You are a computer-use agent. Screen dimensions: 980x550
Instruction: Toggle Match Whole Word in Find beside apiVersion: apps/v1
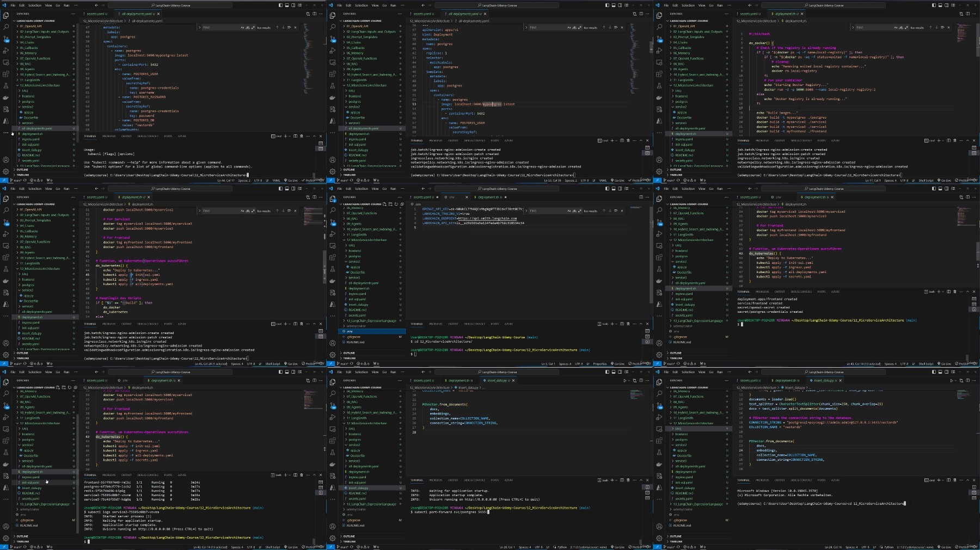pos(574,27)
